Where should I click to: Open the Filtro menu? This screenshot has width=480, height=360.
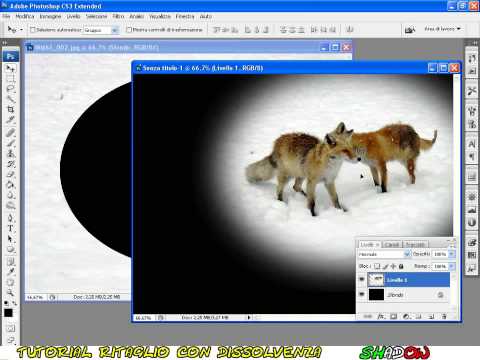118,16
